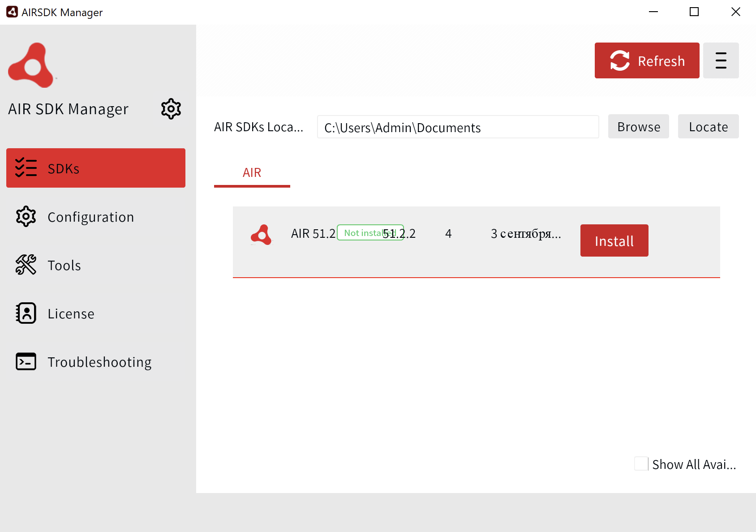
Task: Click the circular refresh arrows icon
Action: [619, 60]
